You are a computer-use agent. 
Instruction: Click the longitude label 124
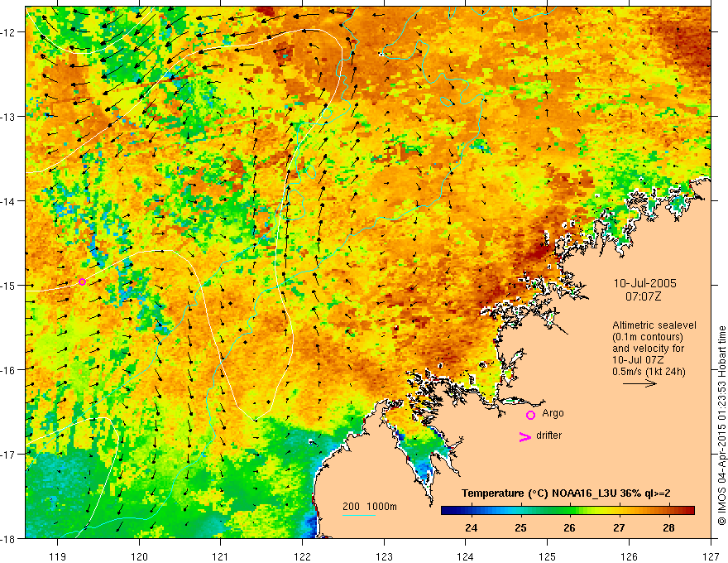[x=466, y=556]
